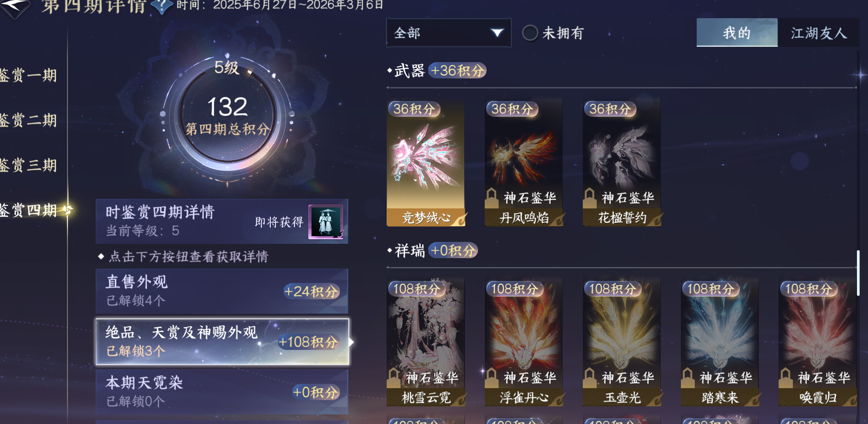The image size is (868, 424).
Task: Open the 玉壶光 mount card
Action: pyautogui.click(x=622, y=342)
